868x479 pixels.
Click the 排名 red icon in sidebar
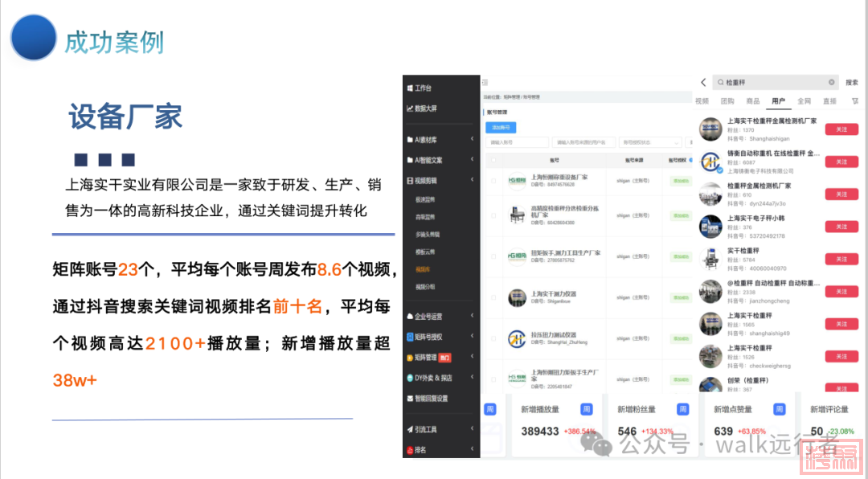click(x=410, y=449)
